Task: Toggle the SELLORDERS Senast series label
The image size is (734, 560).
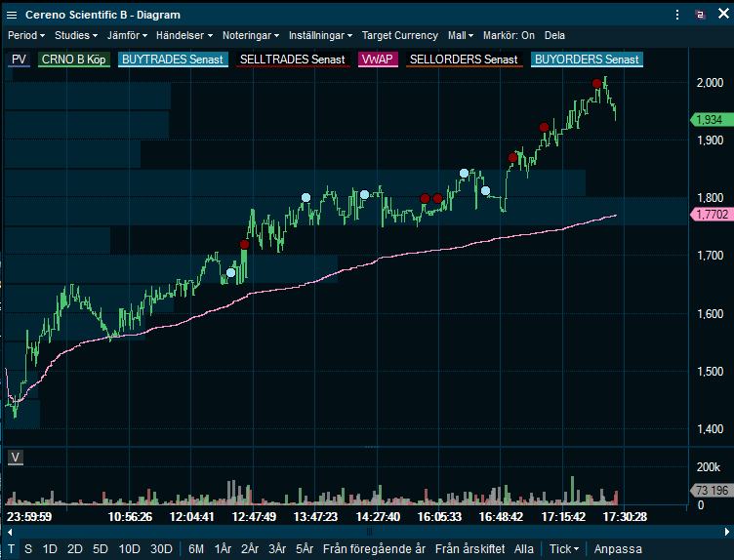Action: click(x=464, y=60)
